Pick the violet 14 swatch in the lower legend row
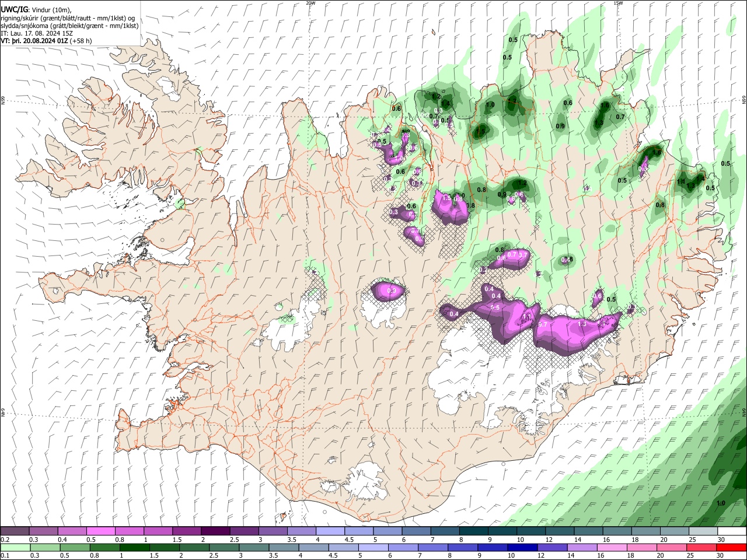The image size is (747, 560). coord(582,548)
